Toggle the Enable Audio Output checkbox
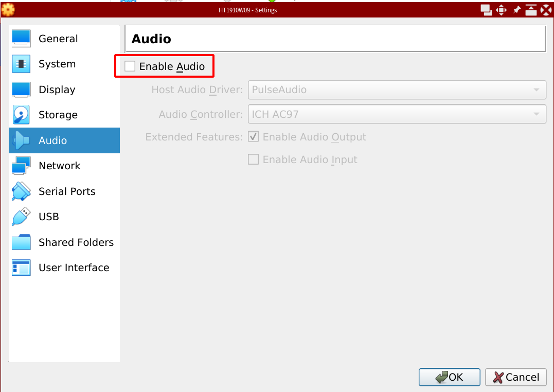554x392 pixels. point(253,137)
